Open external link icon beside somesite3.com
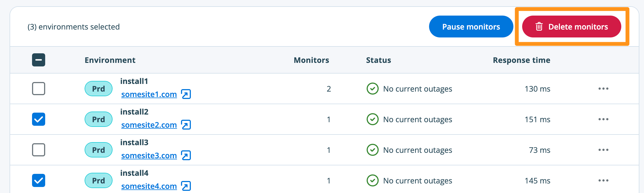 tap(186, 156)
